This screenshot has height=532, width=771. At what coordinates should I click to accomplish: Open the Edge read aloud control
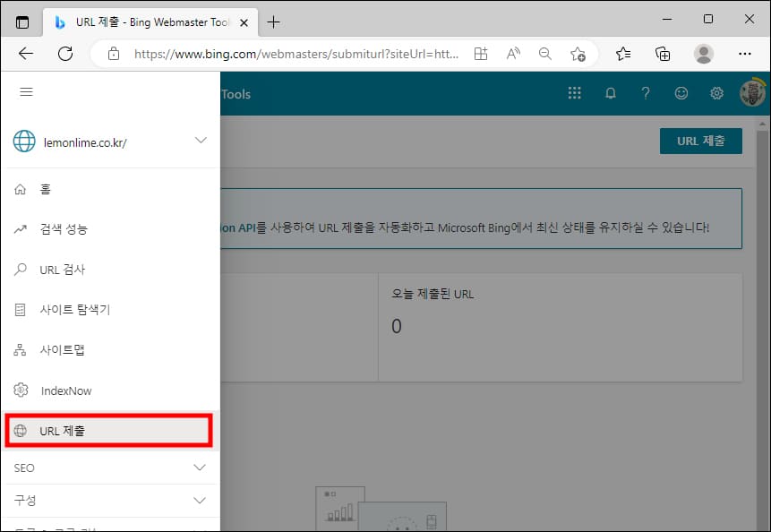(512, 54)
